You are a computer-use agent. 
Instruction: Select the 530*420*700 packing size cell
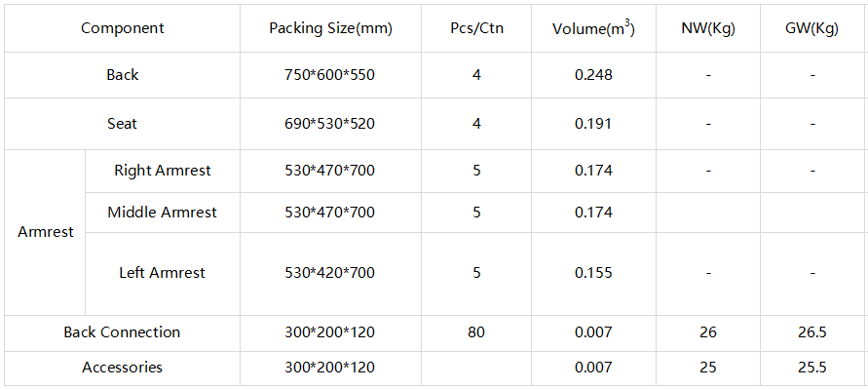(330, 274)
